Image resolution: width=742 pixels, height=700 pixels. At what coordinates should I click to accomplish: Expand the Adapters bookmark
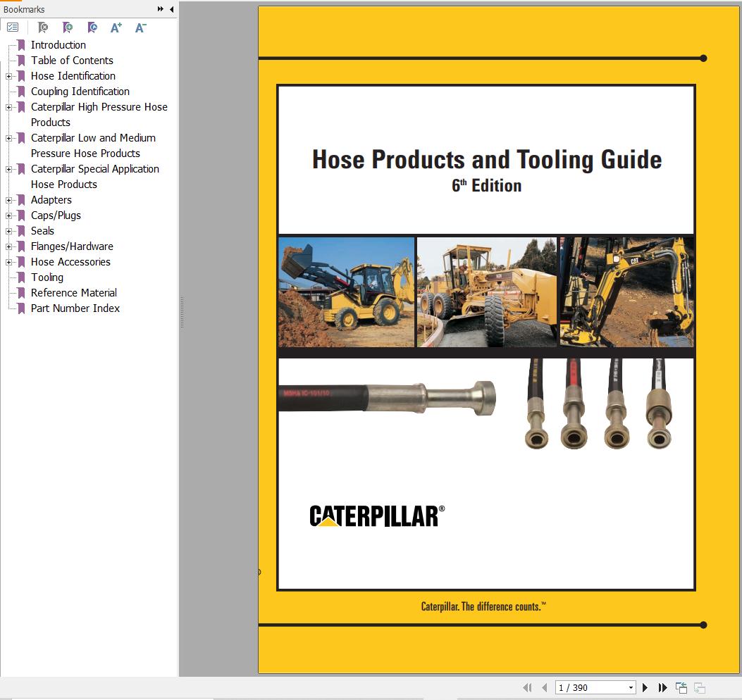[8, 200]
